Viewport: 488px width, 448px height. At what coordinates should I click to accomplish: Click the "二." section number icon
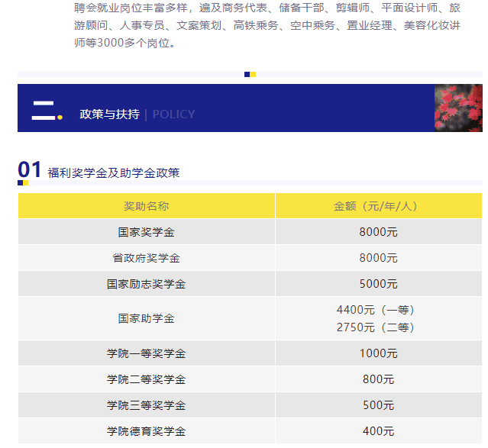click(x=46, y=110)
